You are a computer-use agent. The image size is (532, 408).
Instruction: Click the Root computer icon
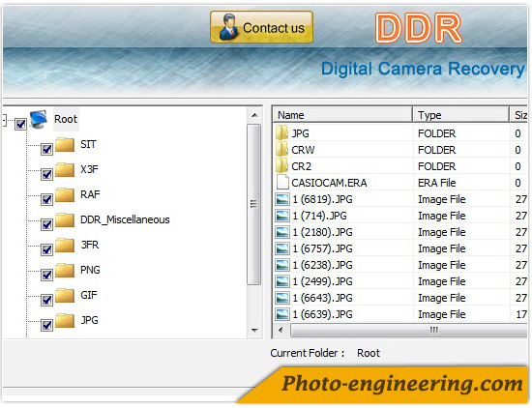click(39, 119)
